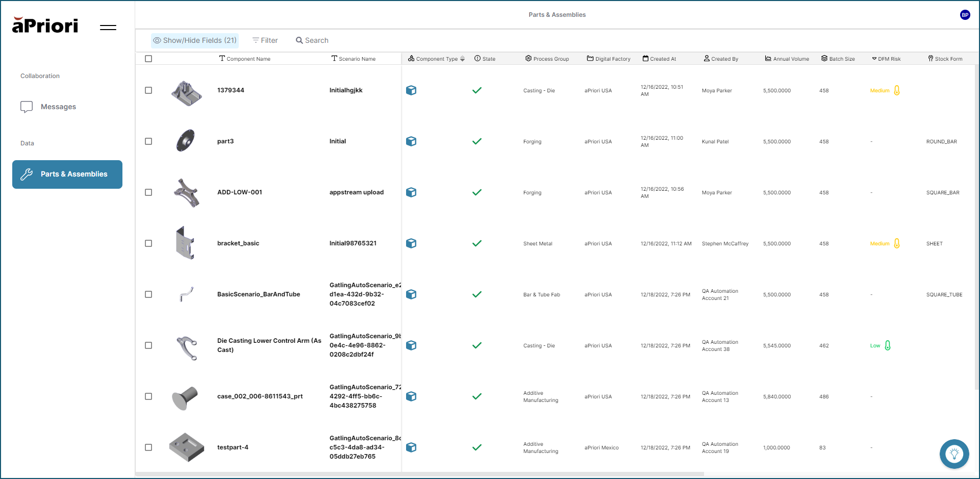Click the Messages chat bubble icon
The width and height of the screenshot is (980, 479).
[x=27, y=107]
